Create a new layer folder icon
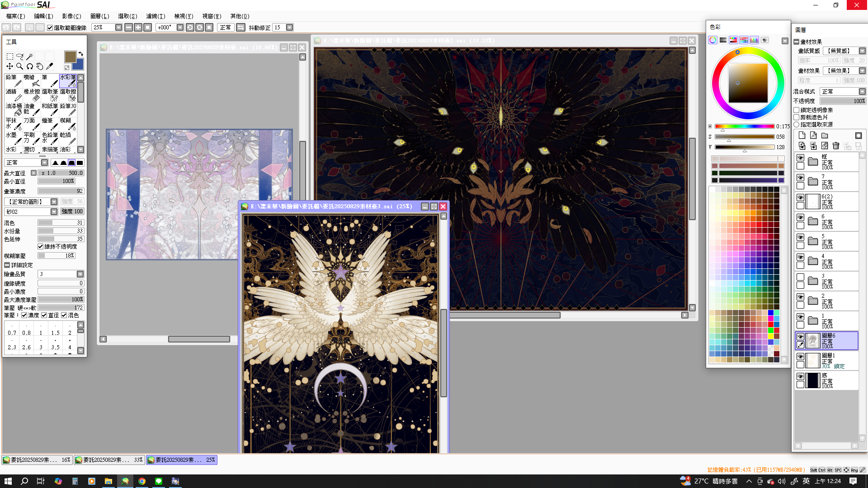This screenshot has height=488, width=868. [x=825, y=136]
